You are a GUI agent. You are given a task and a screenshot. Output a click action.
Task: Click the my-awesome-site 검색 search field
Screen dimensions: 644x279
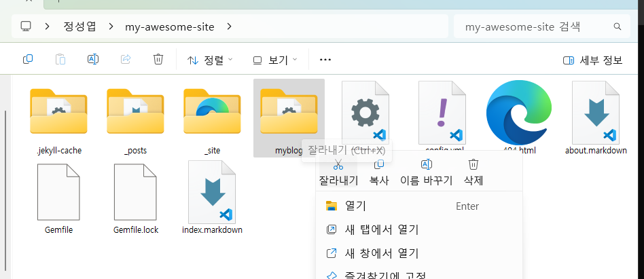[541, 26]
